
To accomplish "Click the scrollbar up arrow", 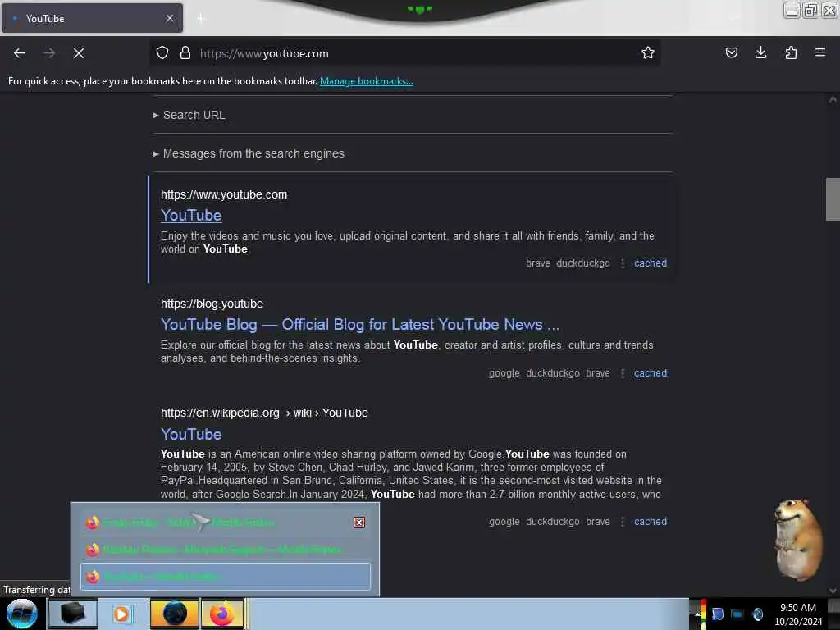I will pos(833,99).
